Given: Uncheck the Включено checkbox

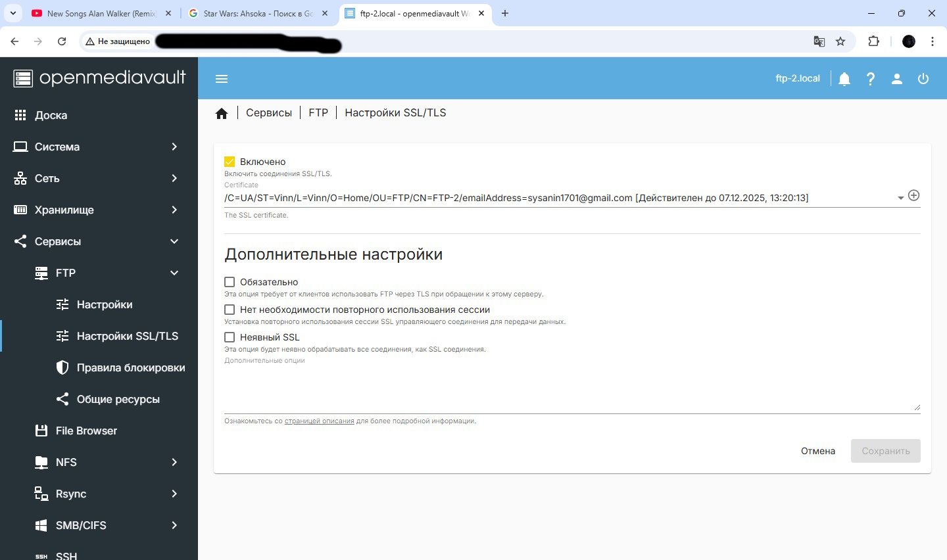Looking at the screenshot, I should (230, 162).
